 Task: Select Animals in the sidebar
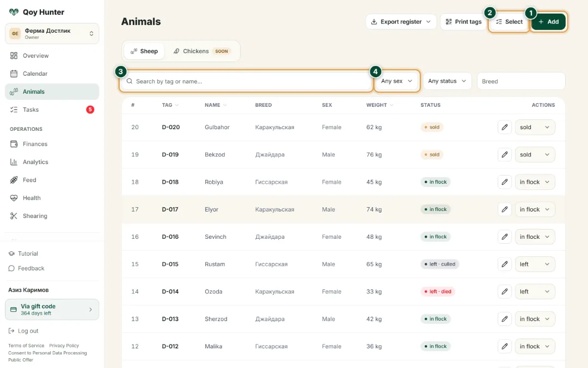(x=52, y=92)
